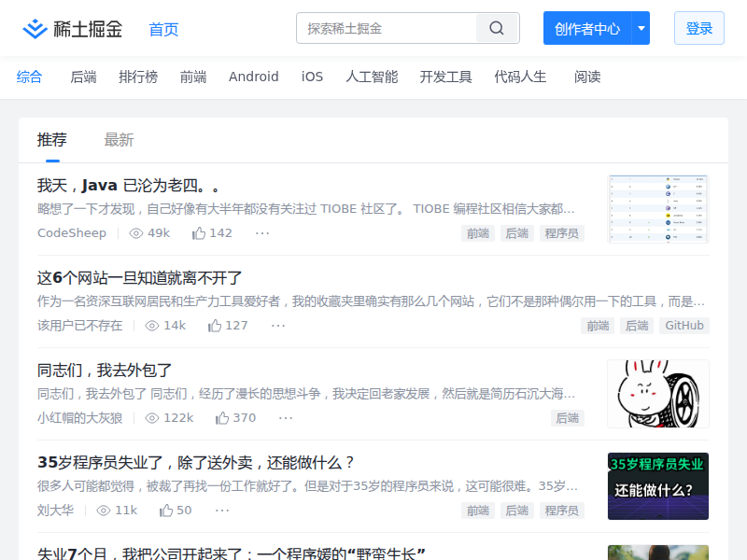The width and height of the screenshot is (747, 560).
Task: Click the like icon with 370 count
Action: click(222, 418)
